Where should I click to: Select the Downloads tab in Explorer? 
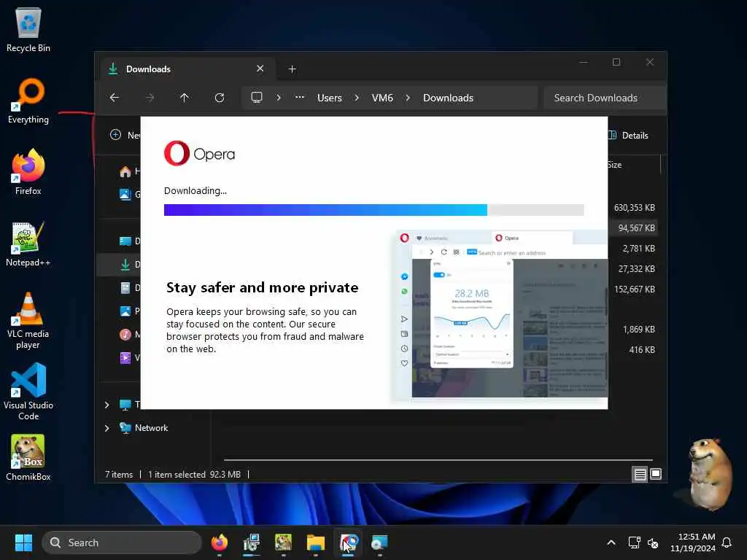(187, 69)
